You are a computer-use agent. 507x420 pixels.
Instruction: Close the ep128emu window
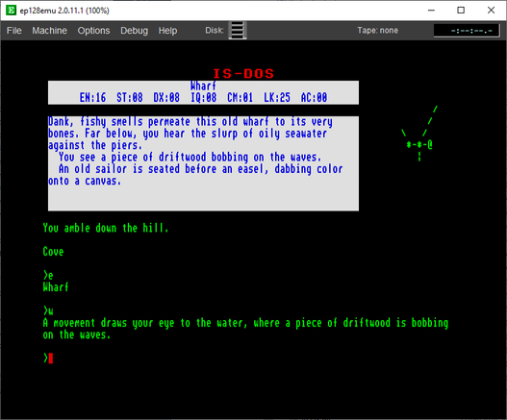click(491, 11)
